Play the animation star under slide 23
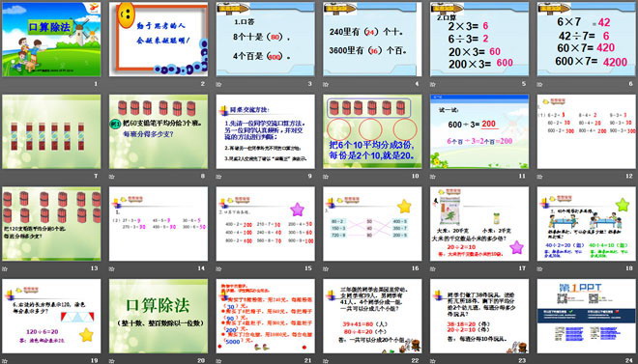The image size is (638, 364). (432, 361)
